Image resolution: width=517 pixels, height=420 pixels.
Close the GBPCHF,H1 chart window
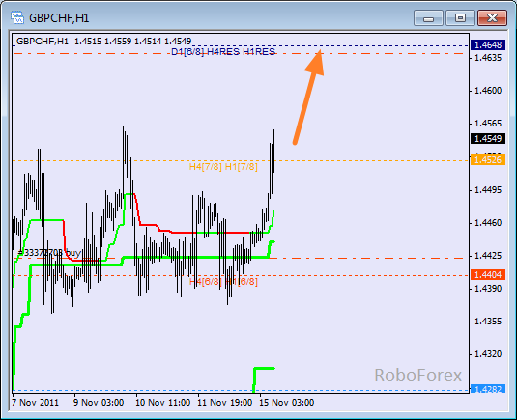point(492,17)
